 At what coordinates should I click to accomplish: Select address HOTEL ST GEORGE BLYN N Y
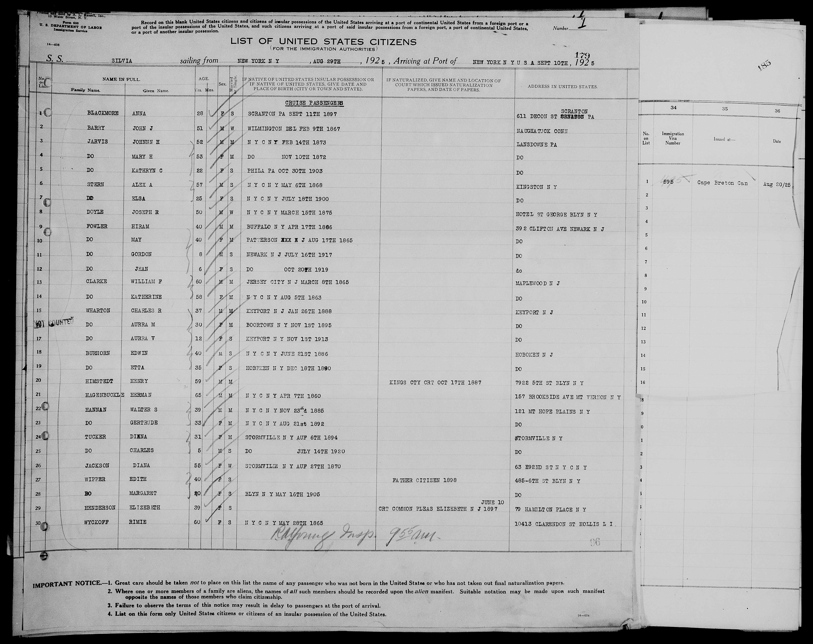(557, 214)
